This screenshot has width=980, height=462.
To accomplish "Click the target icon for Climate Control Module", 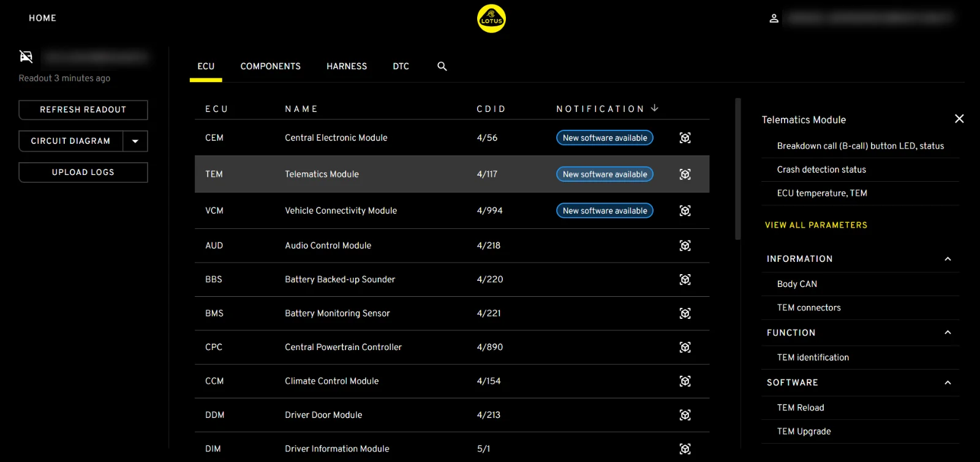I will (x=685, y=382).
